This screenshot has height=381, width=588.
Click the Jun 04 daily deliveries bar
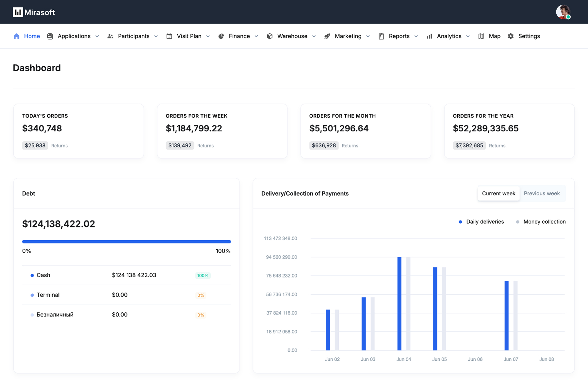pyautogui.click(x=399, y=303)
